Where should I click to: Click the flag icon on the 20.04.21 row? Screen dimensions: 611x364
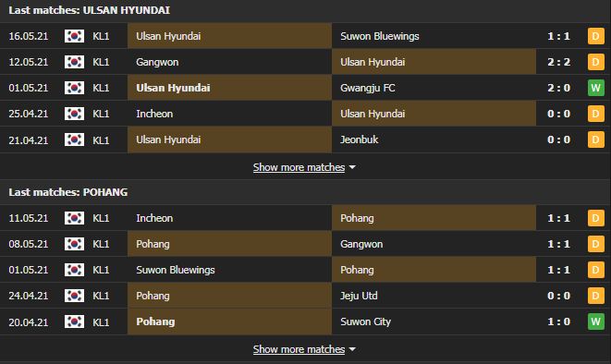[x=74, y=322]
